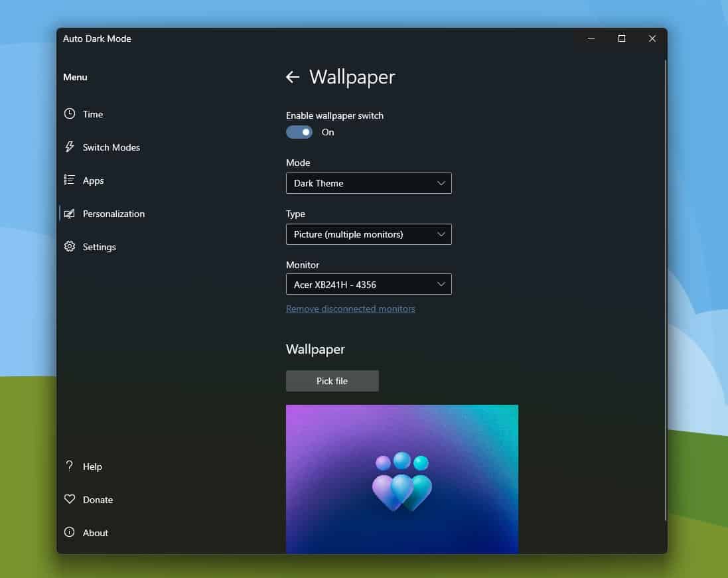
Task: Click the gear icon beside Settings
Action: click(70, 247)
